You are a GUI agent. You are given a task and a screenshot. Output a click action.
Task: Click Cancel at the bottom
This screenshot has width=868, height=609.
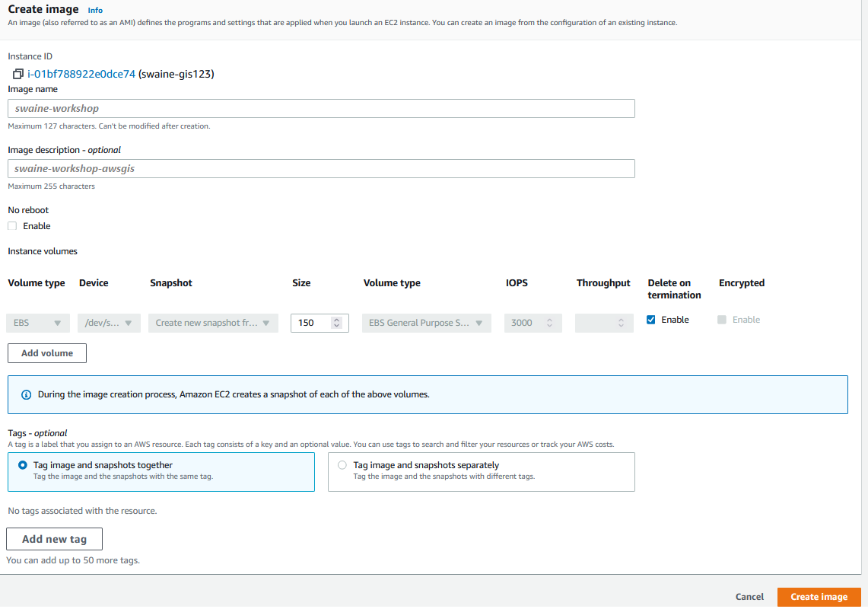[x=749, y=597]
